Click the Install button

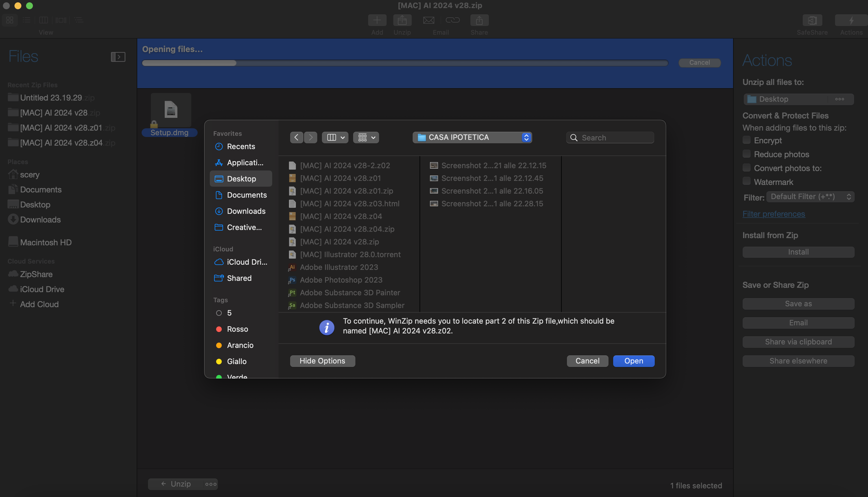coord(798,252)
